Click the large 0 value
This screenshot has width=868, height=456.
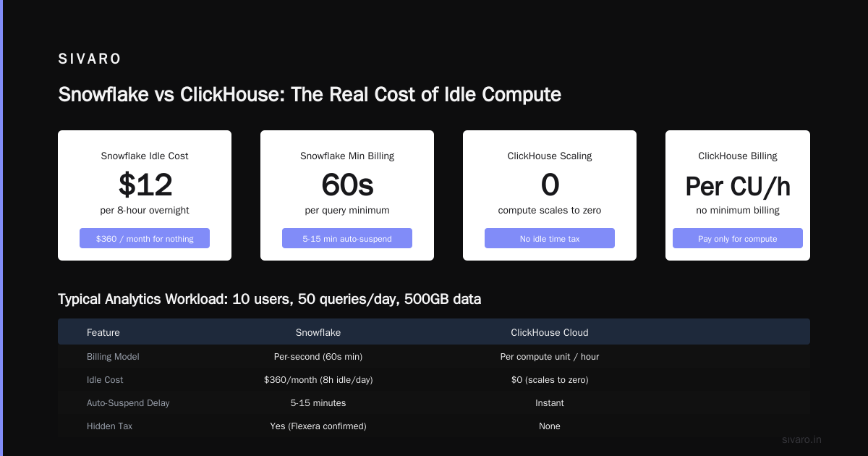click(x=550, y=185)
